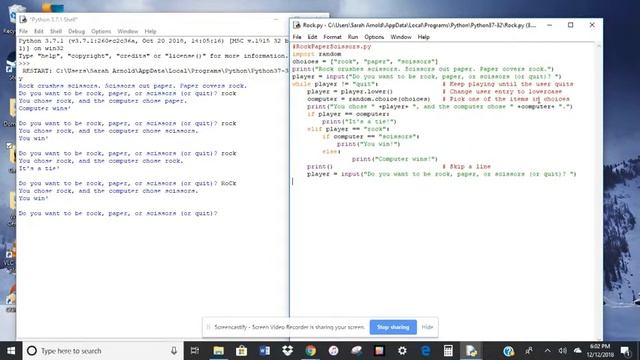The width and height of the screenshot is (640, 360).
Task: Click the 'print("Computer wins!")' line
Action: [395, 159]
